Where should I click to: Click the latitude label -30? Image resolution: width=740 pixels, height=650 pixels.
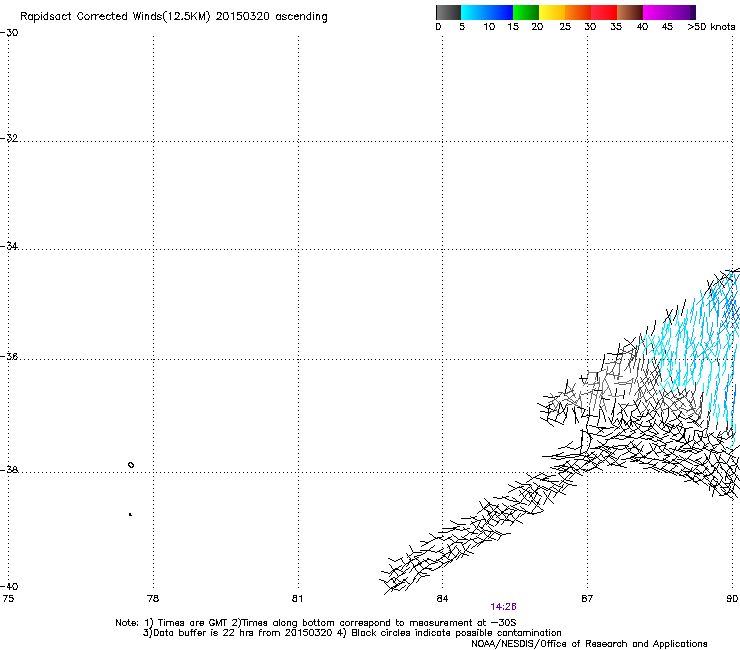pos(9,33)
